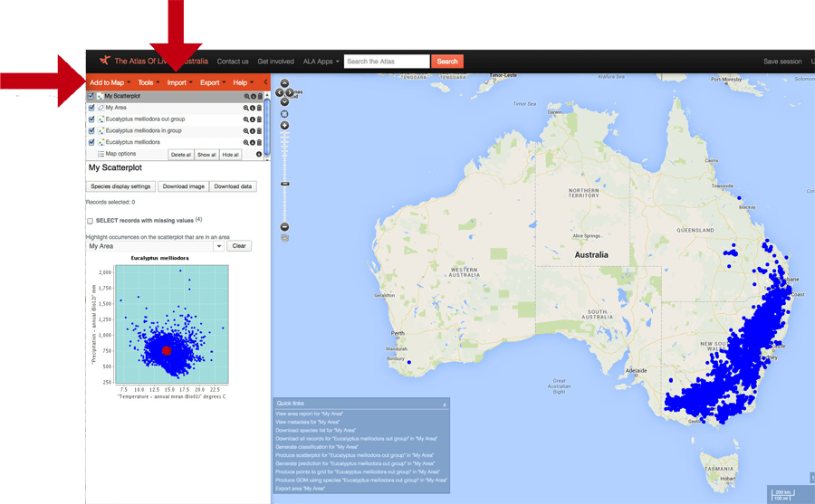Viewport: 815px width, 504px height.
Task: Delete Eucalyptus melliodora out group layer
Action: [259, 119]
